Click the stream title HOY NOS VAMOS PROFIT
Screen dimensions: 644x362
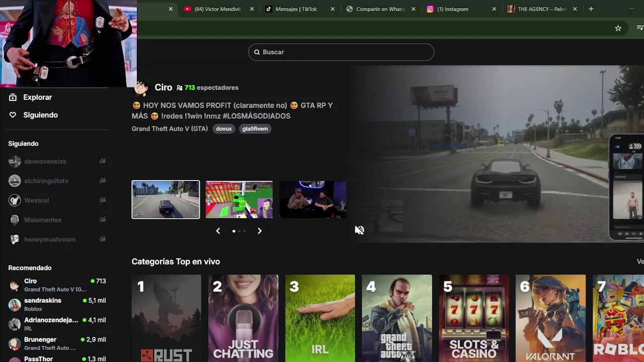[232, 111]
